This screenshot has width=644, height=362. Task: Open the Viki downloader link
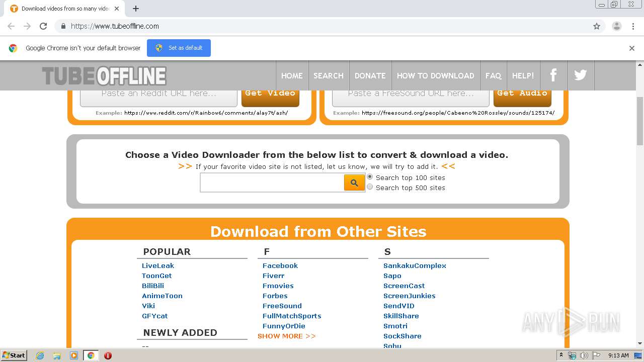tap(148, 306)
